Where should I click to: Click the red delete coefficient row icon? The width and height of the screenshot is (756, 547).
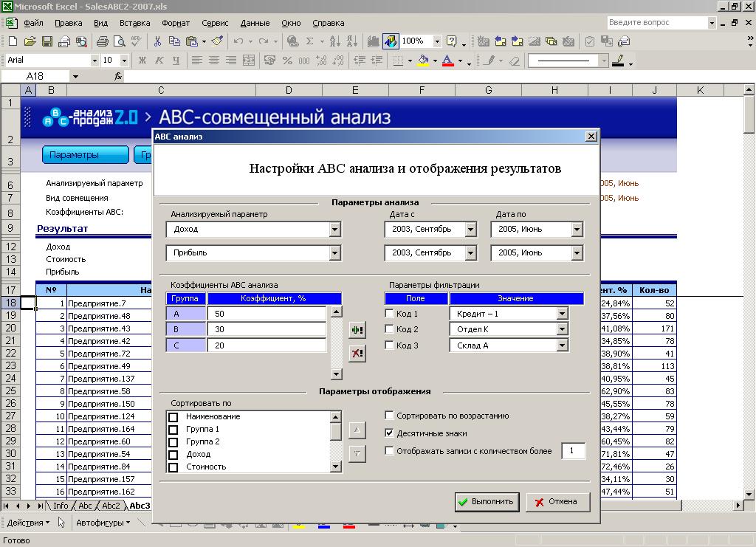[357, 354]
